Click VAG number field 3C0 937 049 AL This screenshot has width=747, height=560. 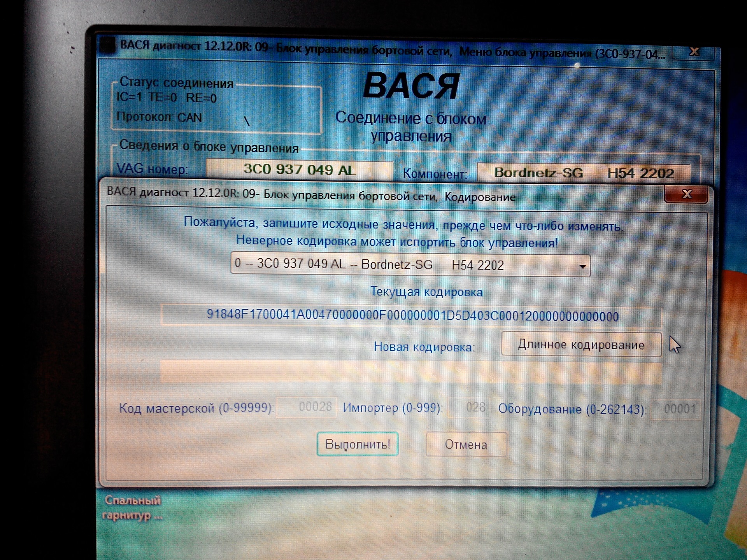(x=300, y=170)
